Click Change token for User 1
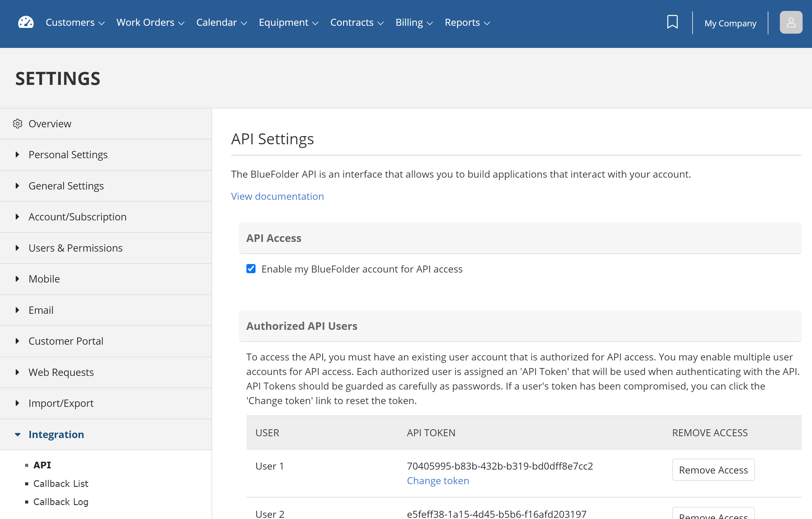Screen dimensions: 812x519 tap(438, 480)
